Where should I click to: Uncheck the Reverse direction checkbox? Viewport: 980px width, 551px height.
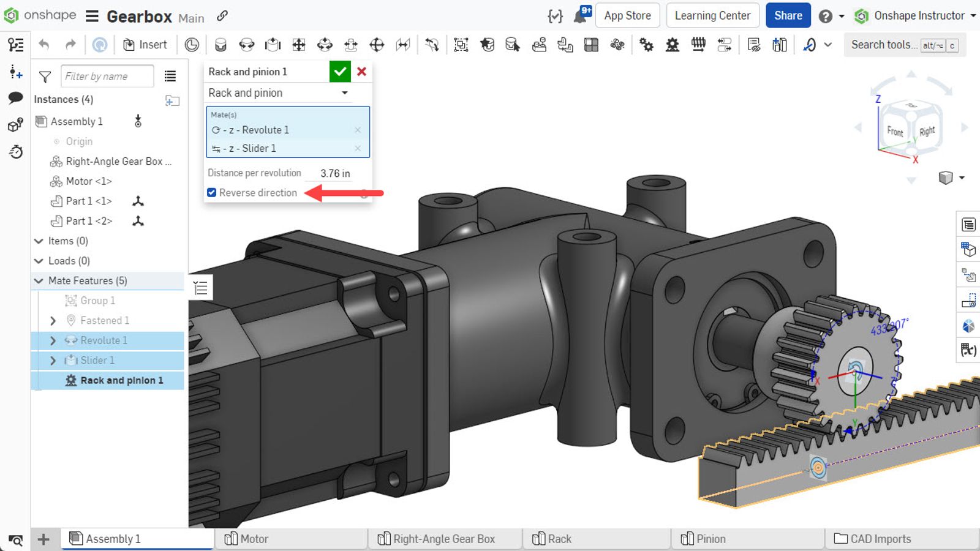point(211,192)
